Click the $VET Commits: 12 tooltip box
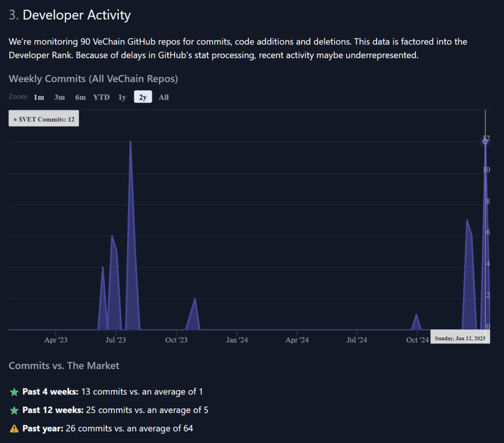Screen dimensions: 504x443 44,119
